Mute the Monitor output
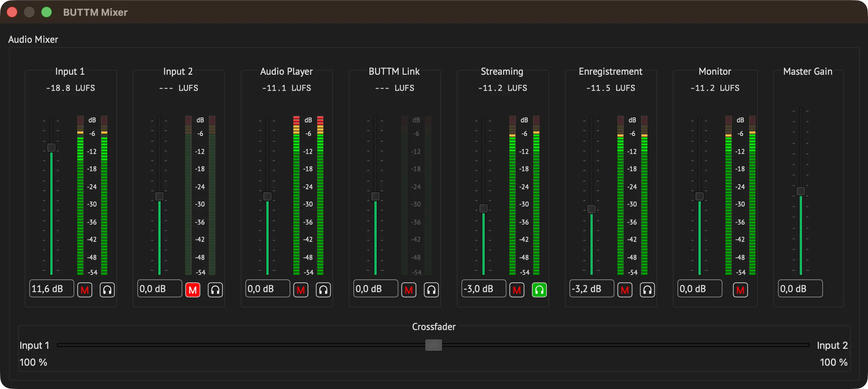 tap(740, 289)
